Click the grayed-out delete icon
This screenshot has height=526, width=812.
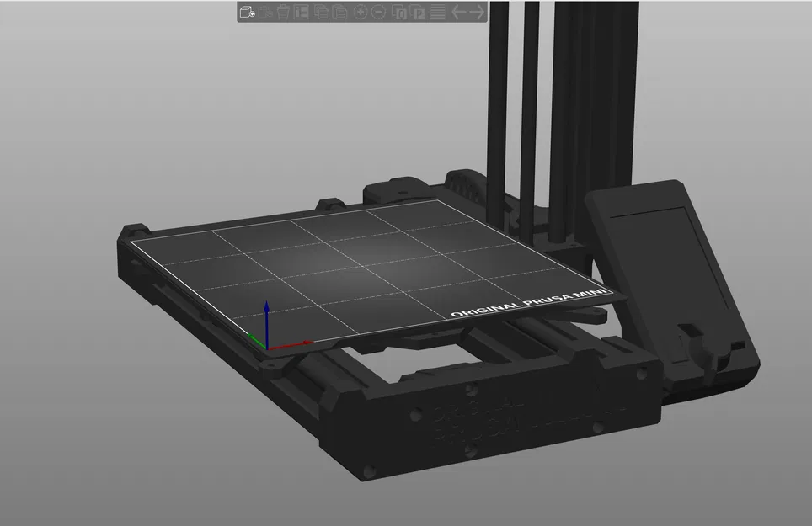(264, 13)
